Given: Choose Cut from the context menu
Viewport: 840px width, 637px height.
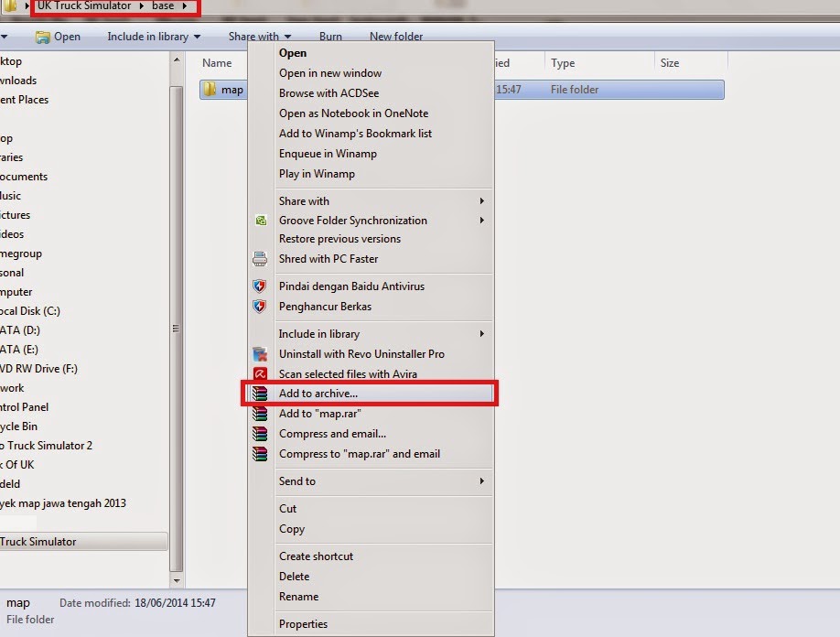Looking at the screenshot, I should tap(287, 509).
